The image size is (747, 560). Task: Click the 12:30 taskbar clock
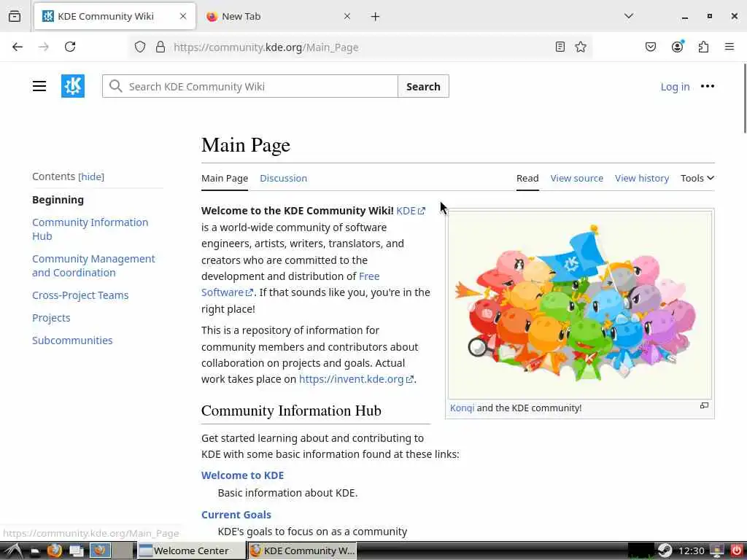(x=691, y=551)
